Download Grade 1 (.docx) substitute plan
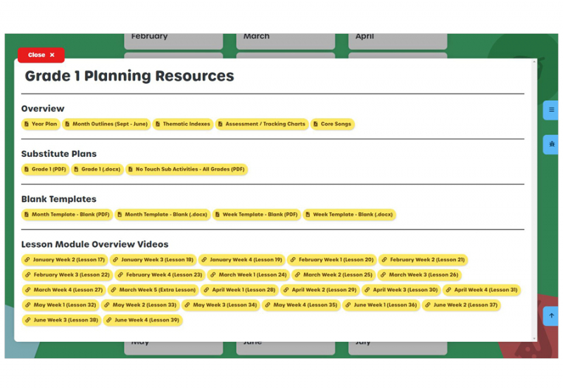Screen dimensions: 563x392 [x=97, y=169]
